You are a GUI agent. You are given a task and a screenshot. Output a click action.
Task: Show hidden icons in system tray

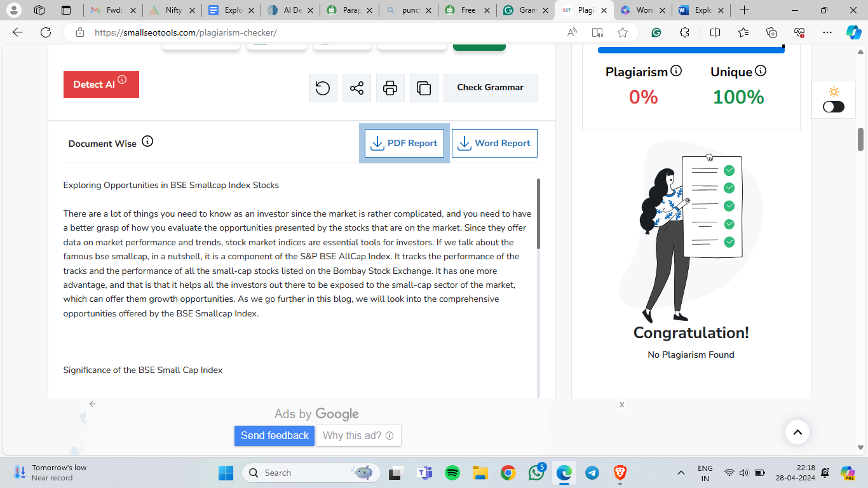click(681, 473)
